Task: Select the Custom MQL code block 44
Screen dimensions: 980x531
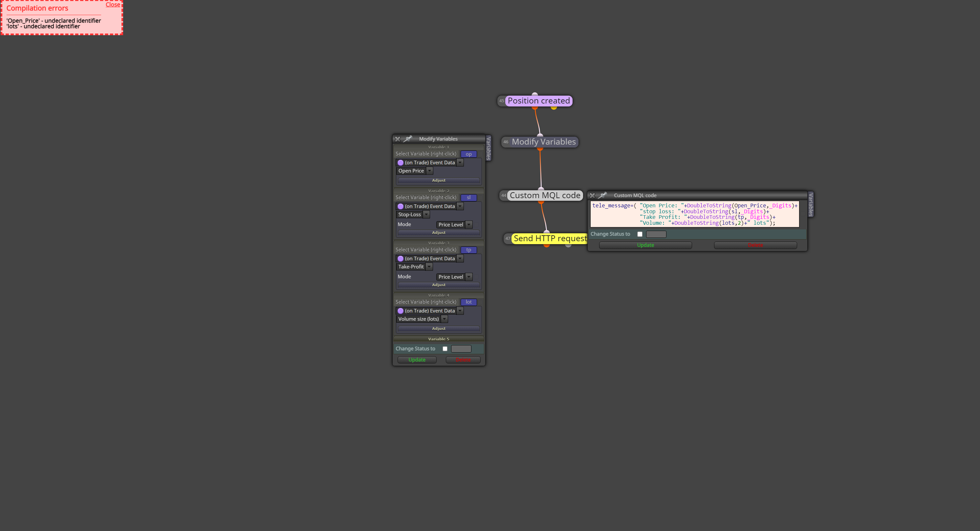Action: click(x=545, y=195)
